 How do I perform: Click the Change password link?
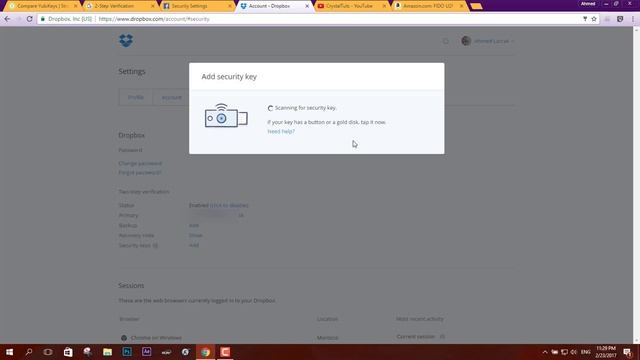click(x=140, y=163)
